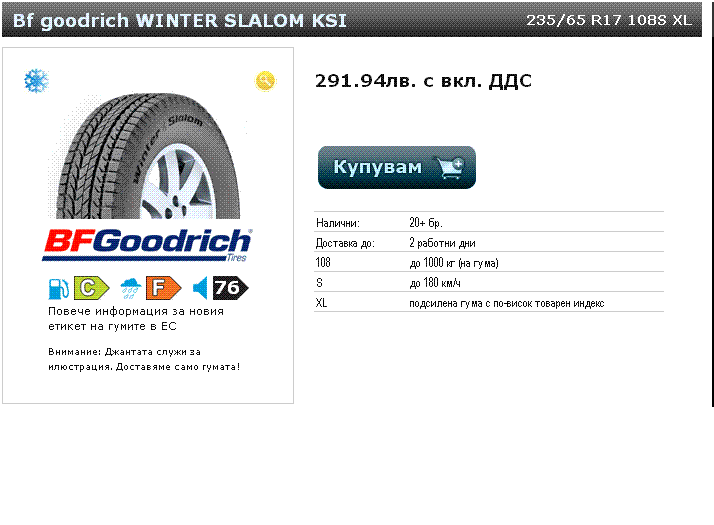Click the 108 load index row
This screenshot has height=525, width=714.
click(489, 262)
